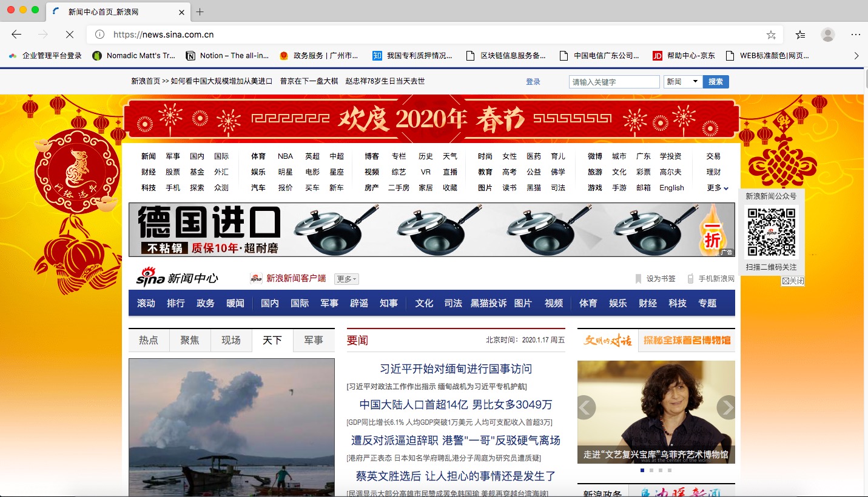The width and height of the screenshot is (868, 497).
Task: Open headline 蔡英文胜选后 让人担心的事情
Action: click(456, 476)
